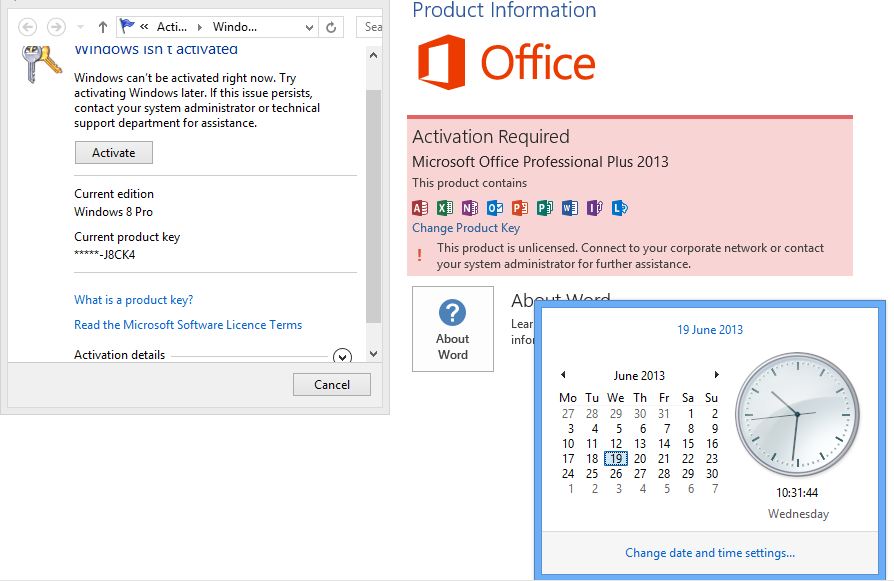The width and height of the screenshot is (894, 581).
Task: Select the 'Acti...' breadcrumb segment
Action: coord(172,27)
